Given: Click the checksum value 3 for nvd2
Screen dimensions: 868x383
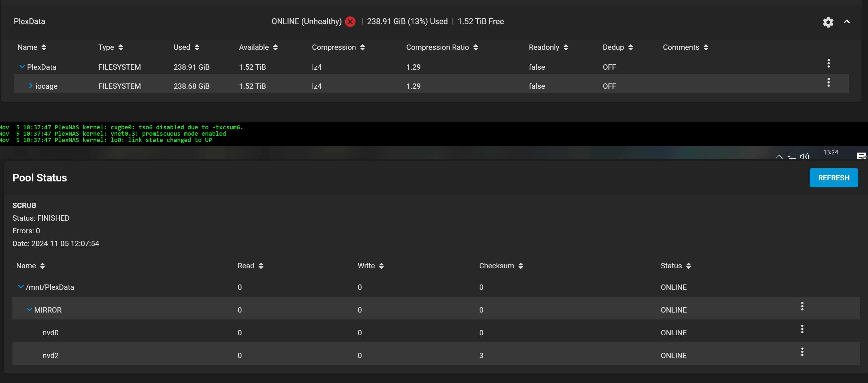Looking at the screenshot, I should click(x=481, y=355).
